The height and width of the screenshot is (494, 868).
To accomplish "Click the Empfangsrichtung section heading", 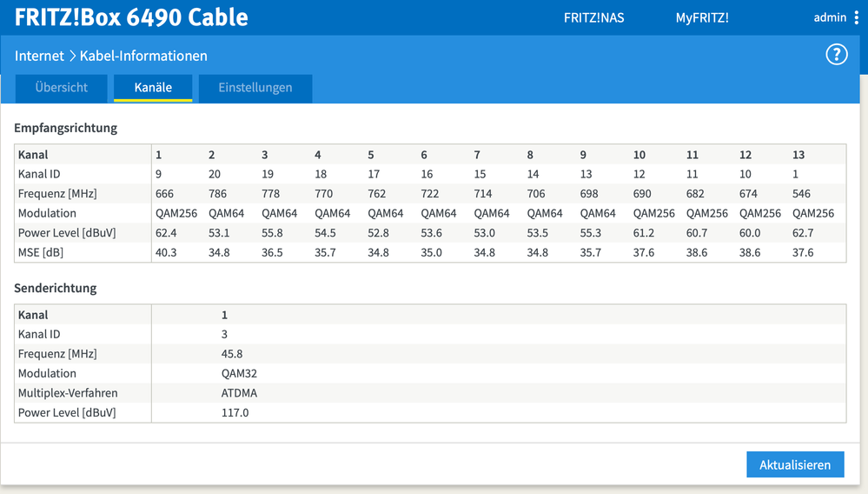I will (66, 128).
